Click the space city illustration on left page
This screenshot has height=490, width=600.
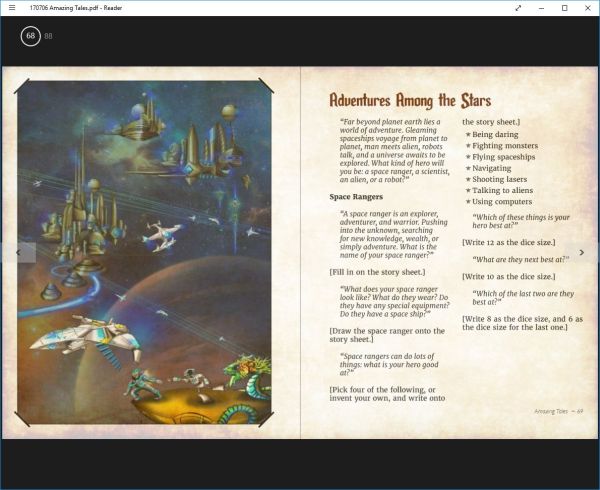pos(144,252)
